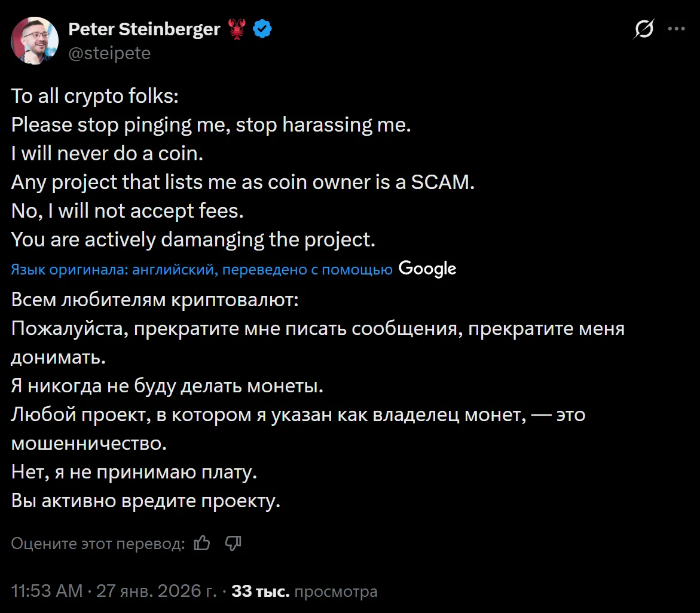The image size is (700, 613).
Task: Give the translation a thumbs down
Action: tap(234, 543)
